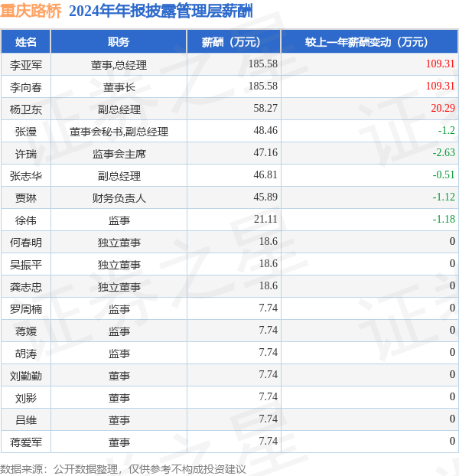Select the 职务 column header
459x476 pixels.
[x=119, y=42]
